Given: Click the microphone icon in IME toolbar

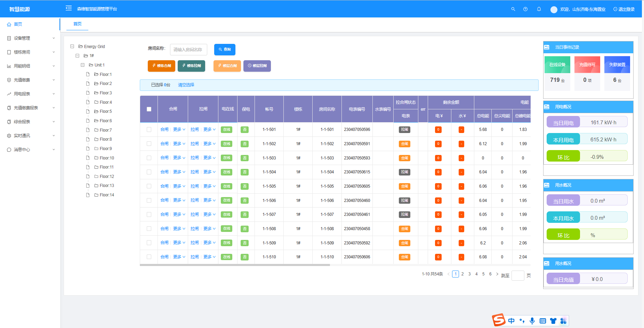Looking at the screenshot, I should click(532, 321).
